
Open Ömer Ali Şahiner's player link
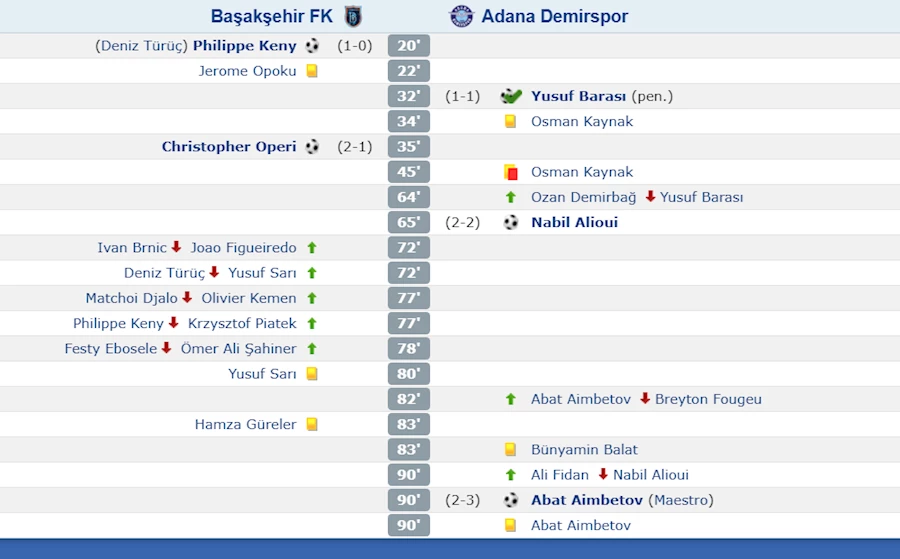point(239,348)
